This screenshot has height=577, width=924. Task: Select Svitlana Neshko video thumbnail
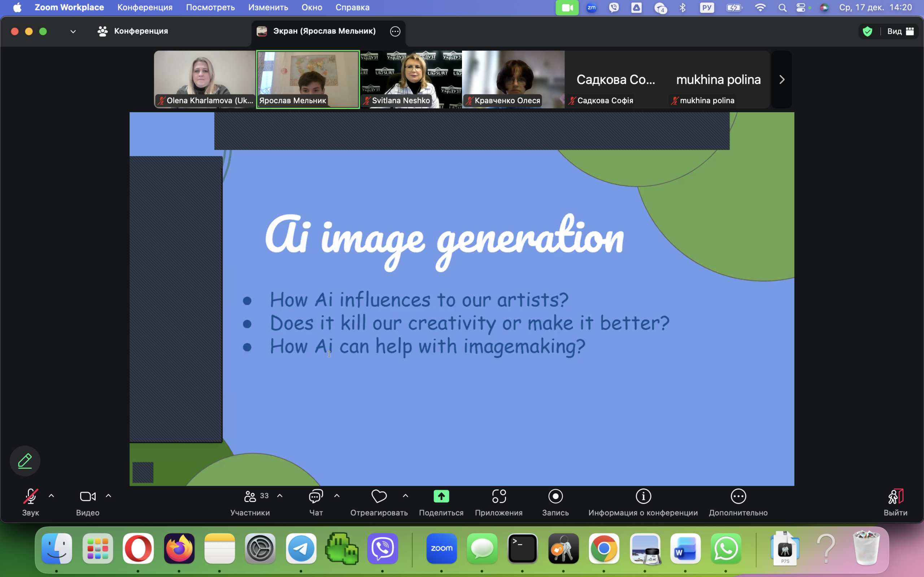411,79
